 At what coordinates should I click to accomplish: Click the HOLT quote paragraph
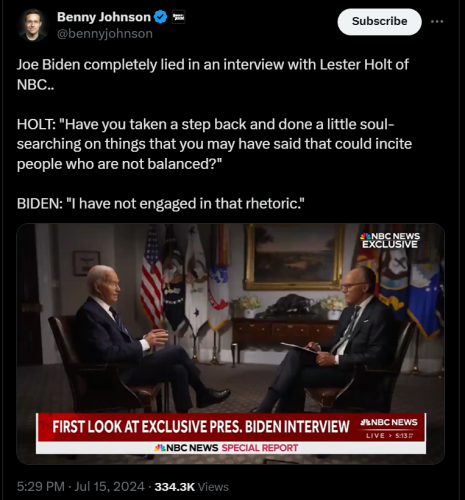coord(214,144)
